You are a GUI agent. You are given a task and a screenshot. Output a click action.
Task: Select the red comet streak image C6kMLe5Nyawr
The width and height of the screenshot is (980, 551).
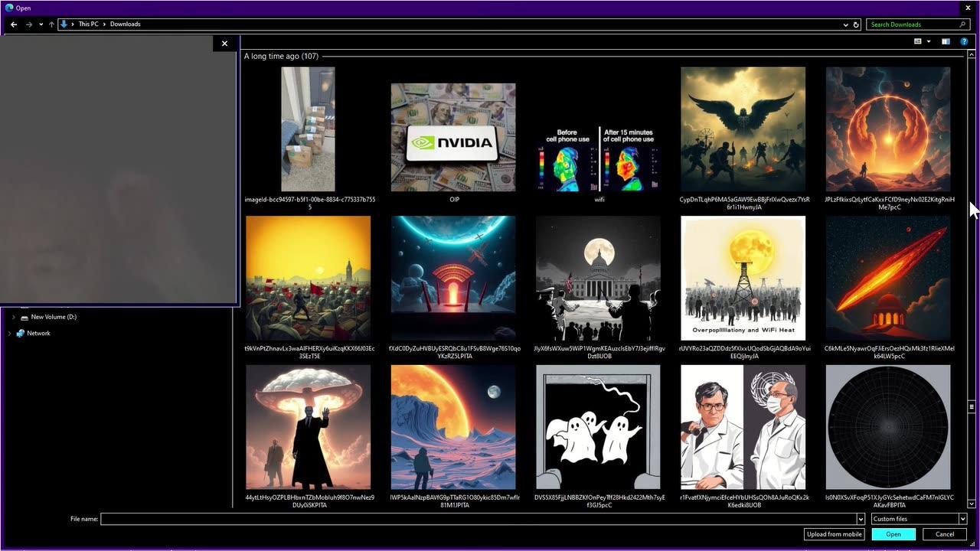(x=888, y=278)
